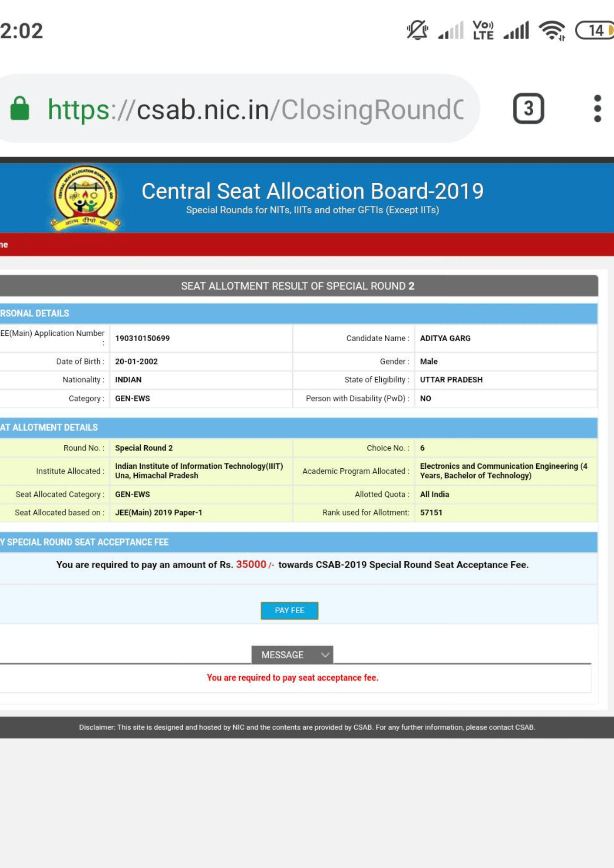
Task: Click the Central Seat Allocation Board-2019 title
Action: click(312, 191)
